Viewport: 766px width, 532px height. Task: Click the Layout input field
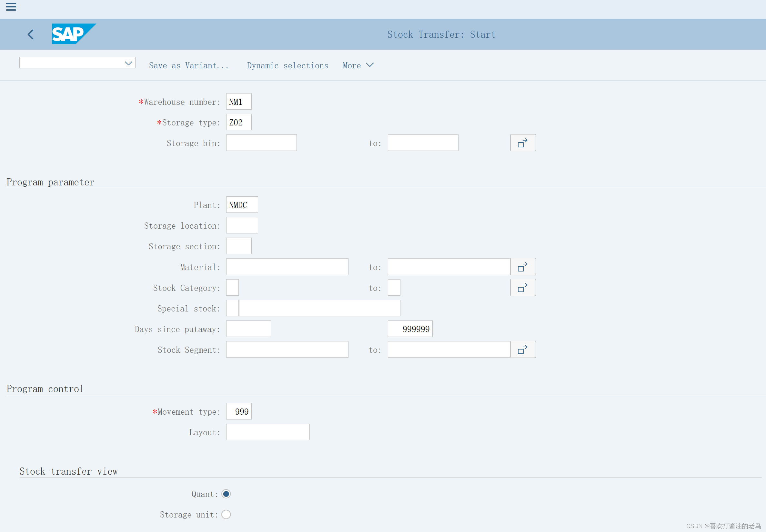click(268, 432)
